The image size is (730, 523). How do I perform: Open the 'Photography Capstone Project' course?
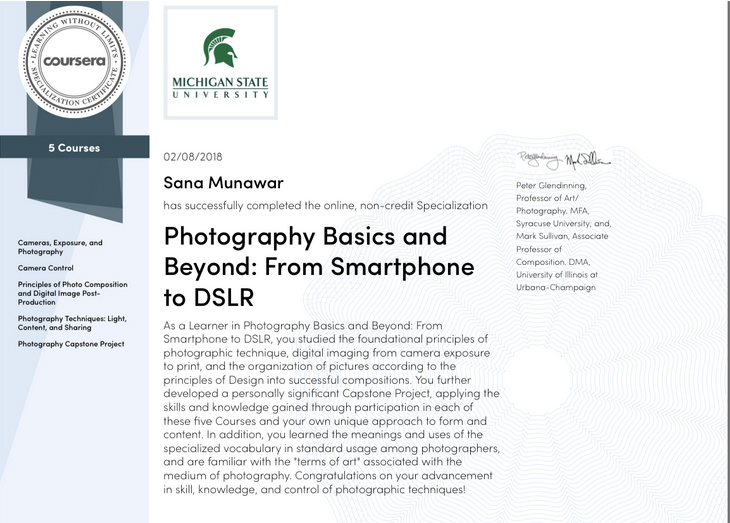71,344
